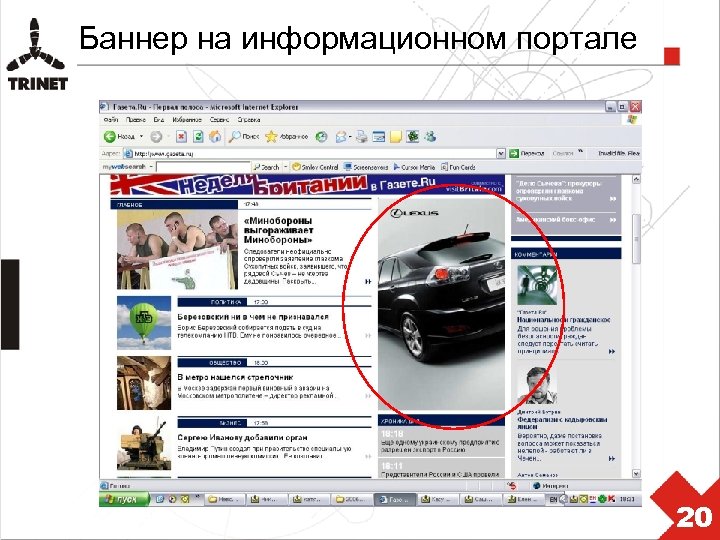Refresh the page with green arrows icon

(198, 136)
